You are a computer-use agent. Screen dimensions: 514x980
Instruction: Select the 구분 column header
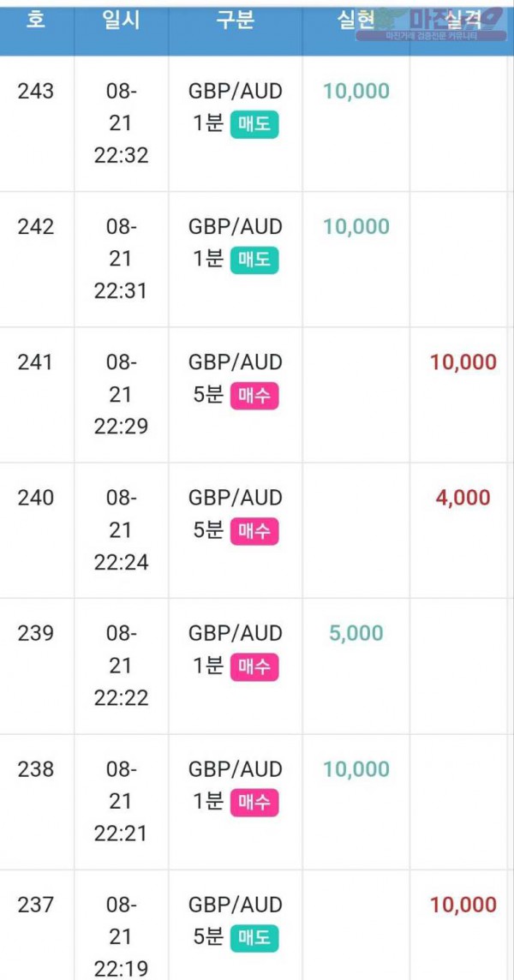point(236,20)
